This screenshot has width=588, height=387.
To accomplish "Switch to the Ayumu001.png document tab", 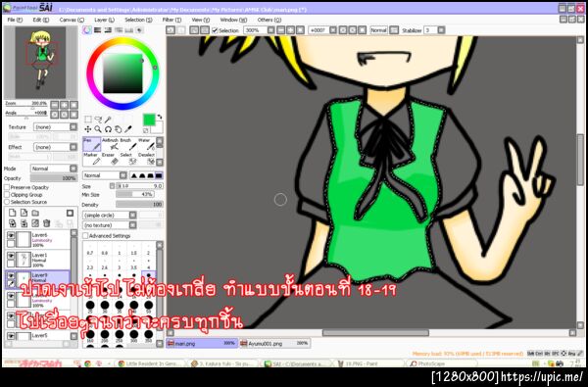I will pyautogui.click(x=274, y=344).
